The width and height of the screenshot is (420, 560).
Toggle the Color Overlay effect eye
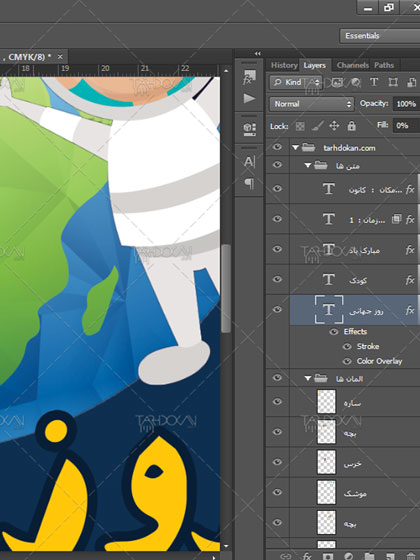tap(347, 361)
